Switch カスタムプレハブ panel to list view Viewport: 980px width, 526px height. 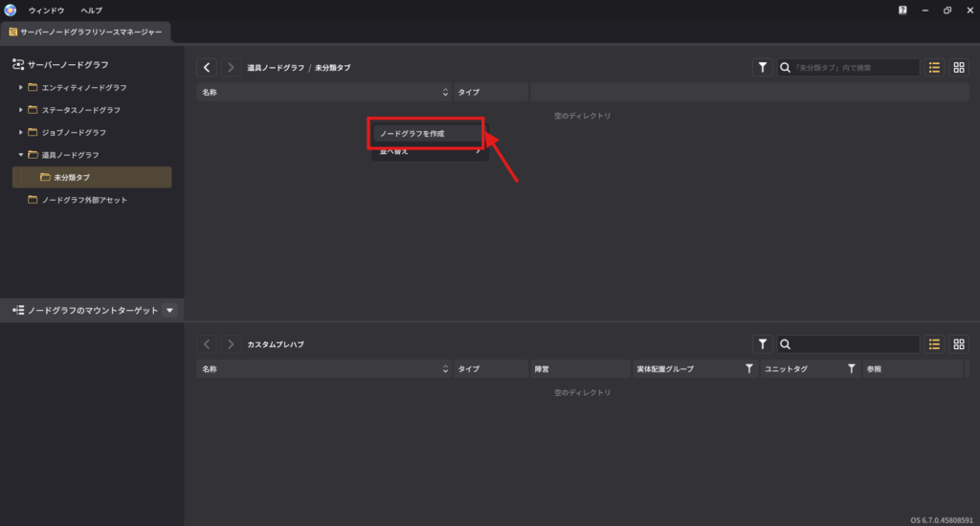click(934, 344)
